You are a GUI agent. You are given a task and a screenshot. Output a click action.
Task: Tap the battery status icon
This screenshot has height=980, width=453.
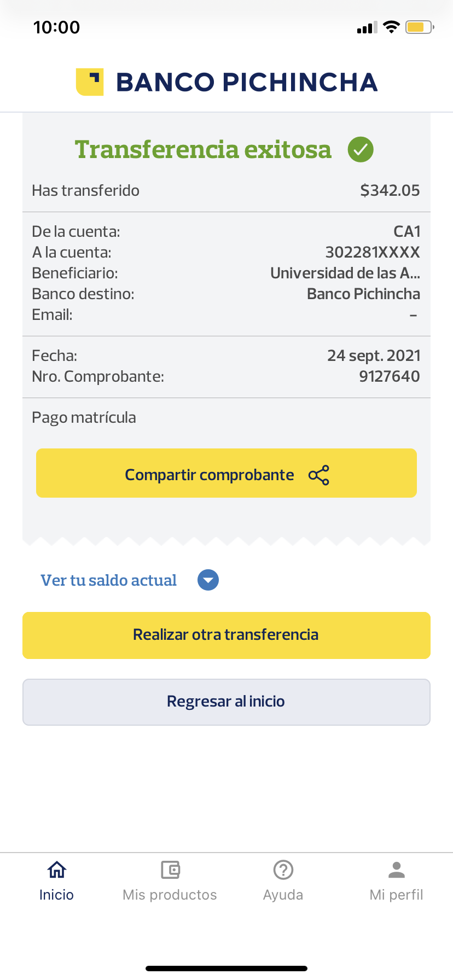click(x=419, y=27)
